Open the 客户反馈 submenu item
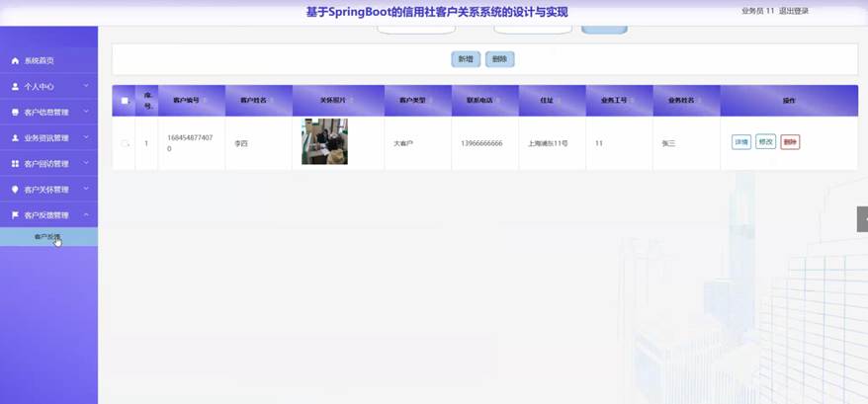 (x=48, y=237)
